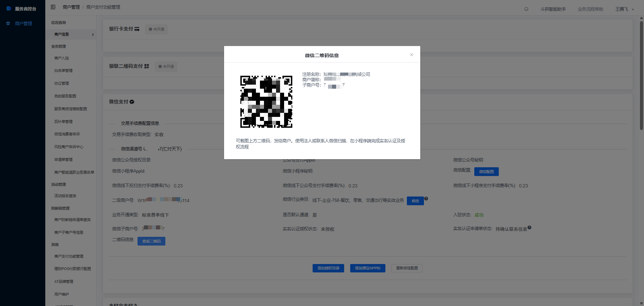Click the 入驻状态 value 成功

[x=479, y=215]
